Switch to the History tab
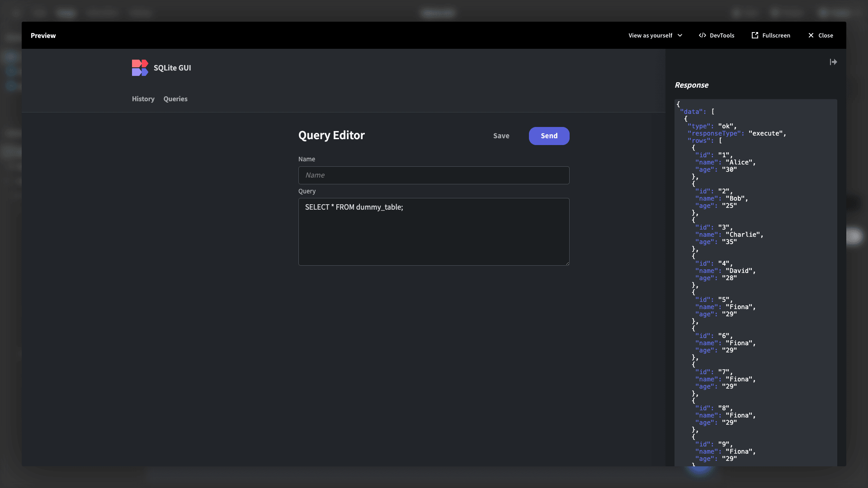The image size is (868, 488). [143, 99]
